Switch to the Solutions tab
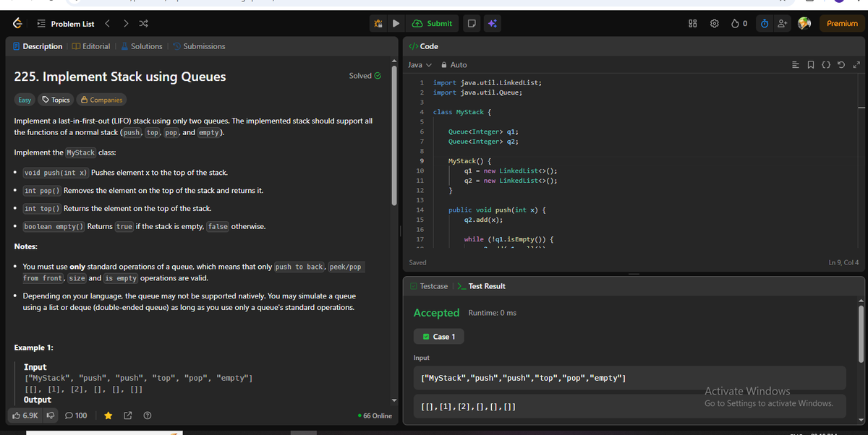This screenshot has height=435, width=868. point(141,46)
